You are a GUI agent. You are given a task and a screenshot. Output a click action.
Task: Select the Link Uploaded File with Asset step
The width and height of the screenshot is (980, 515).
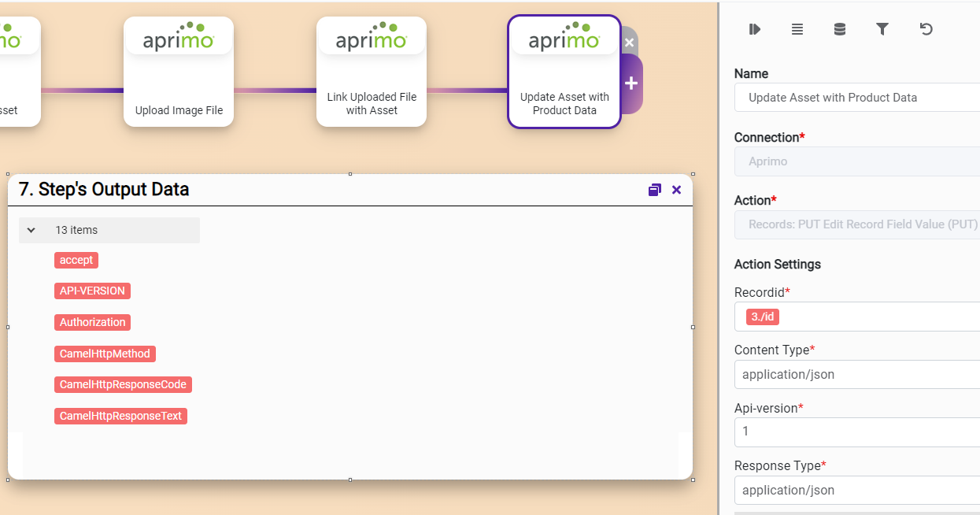point(372,72)
